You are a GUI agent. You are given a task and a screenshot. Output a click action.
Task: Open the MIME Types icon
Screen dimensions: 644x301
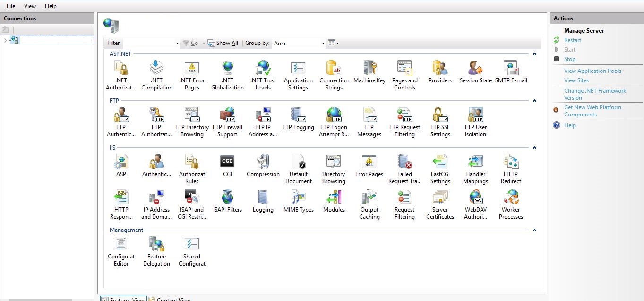(x=299, y=198)
